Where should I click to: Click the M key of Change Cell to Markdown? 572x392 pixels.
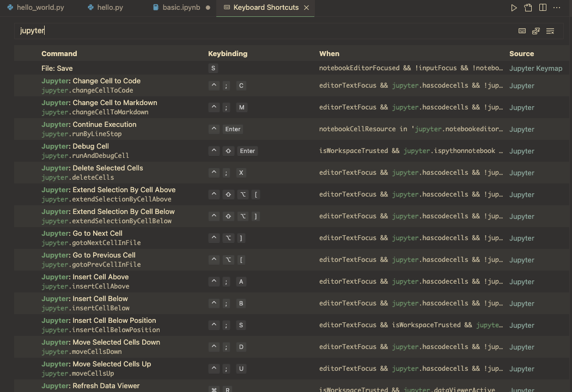pos(241,108)
